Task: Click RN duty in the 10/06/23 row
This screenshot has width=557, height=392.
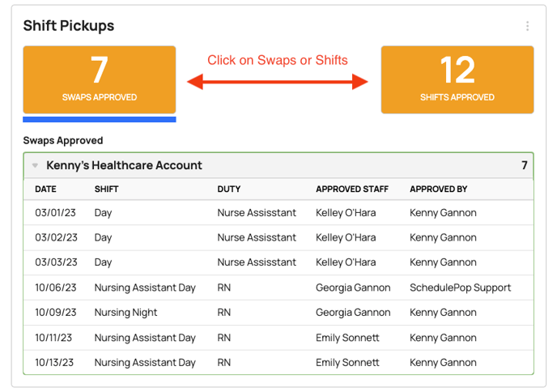Action: tap(223, 288)
